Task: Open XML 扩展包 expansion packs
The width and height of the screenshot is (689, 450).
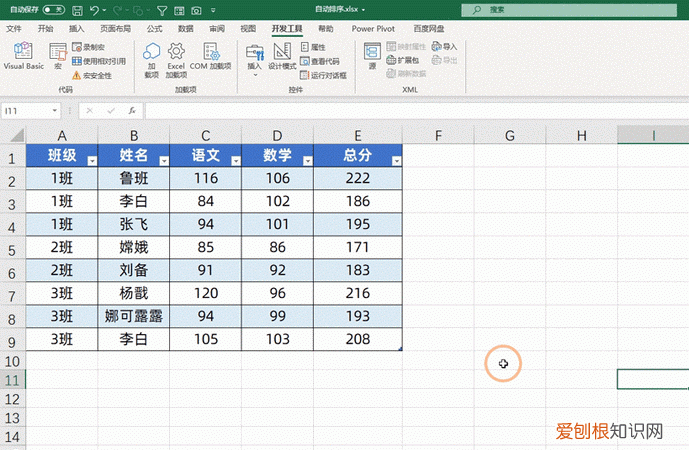Action: pyautogui.click(x=403, y=60)
